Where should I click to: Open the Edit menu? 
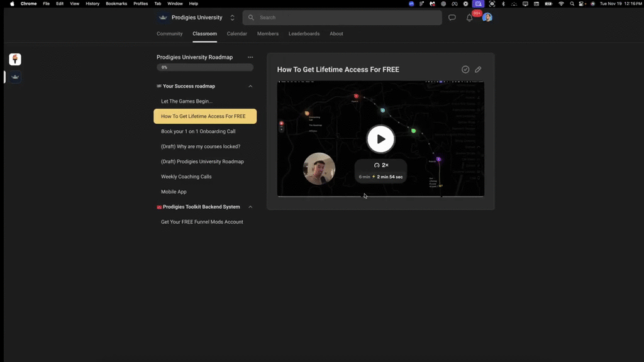[x=60, y=4]
